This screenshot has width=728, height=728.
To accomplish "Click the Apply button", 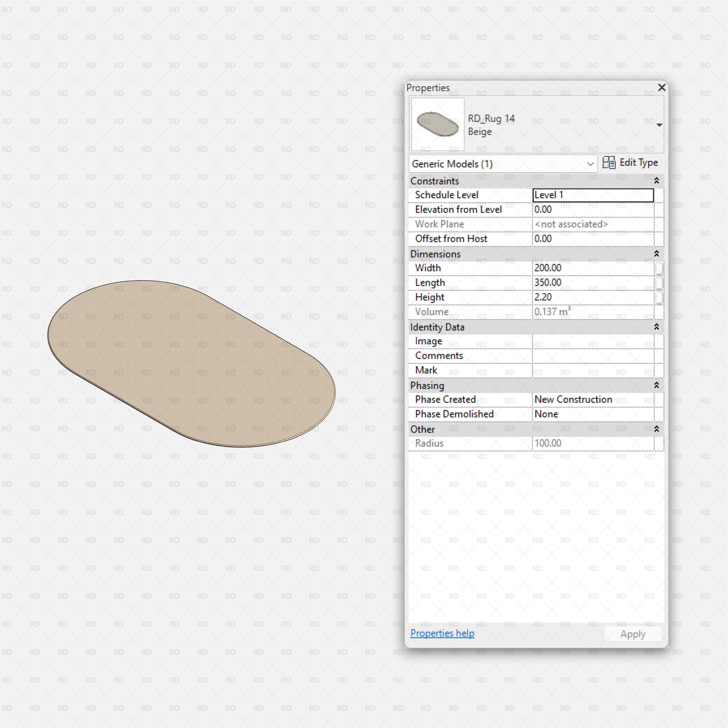I will pyautogui.click(x=633, y=634).
